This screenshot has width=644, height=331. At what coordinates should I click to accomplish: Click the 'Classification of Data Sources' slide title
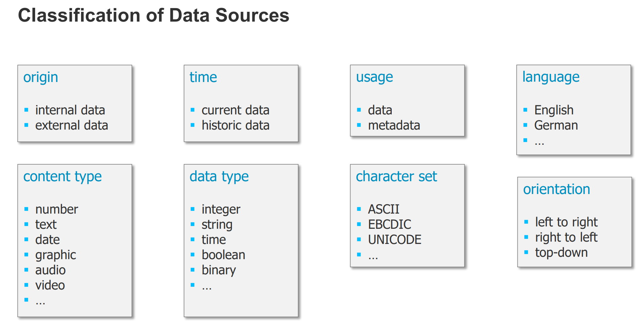(x=153, y=16)
